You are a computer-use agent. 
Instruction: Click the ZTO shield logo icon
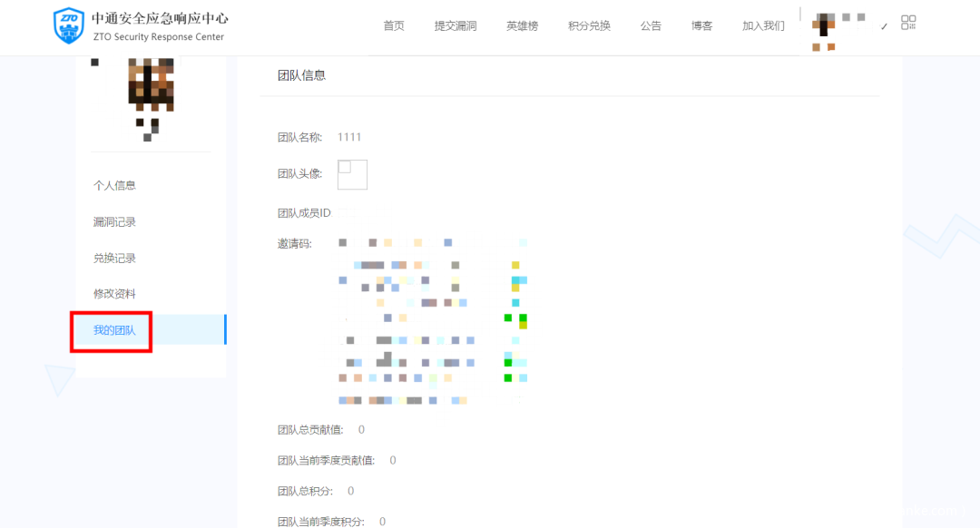[x=69, y=25]
